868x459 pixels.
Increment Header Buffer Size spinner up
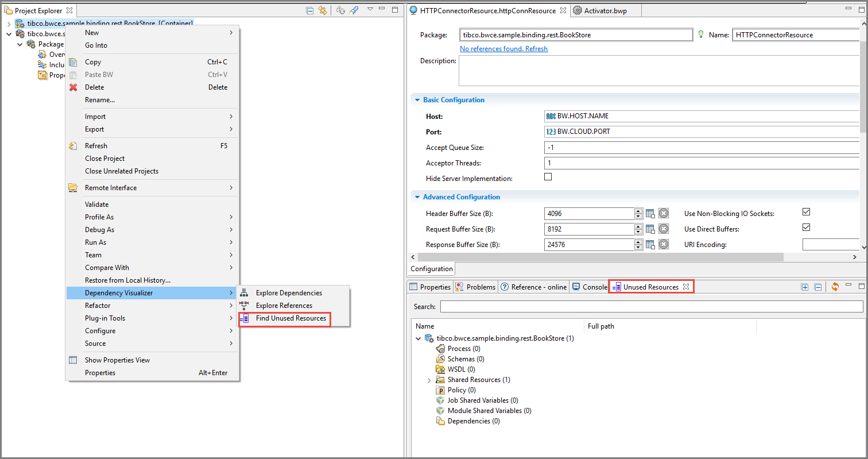point(638,211)
